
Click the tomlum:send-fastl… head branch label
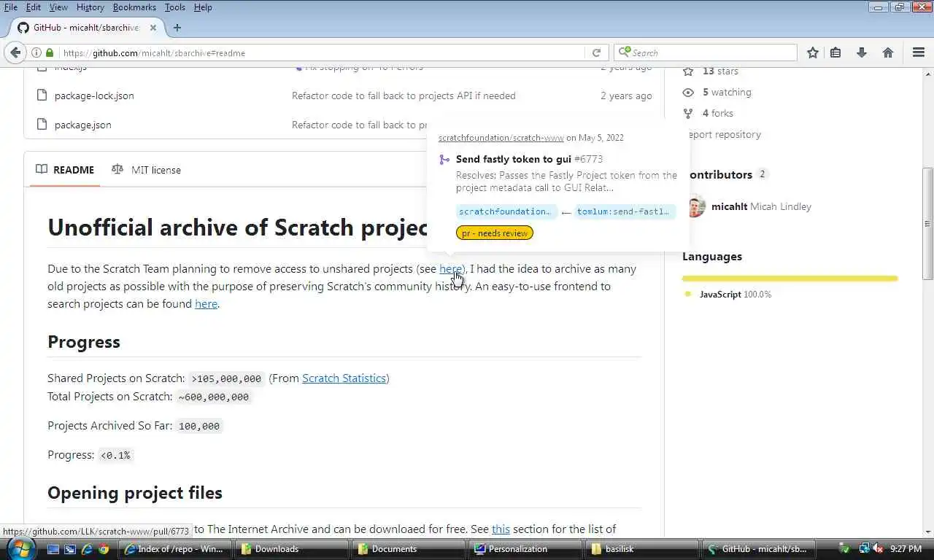click(624, 211)
